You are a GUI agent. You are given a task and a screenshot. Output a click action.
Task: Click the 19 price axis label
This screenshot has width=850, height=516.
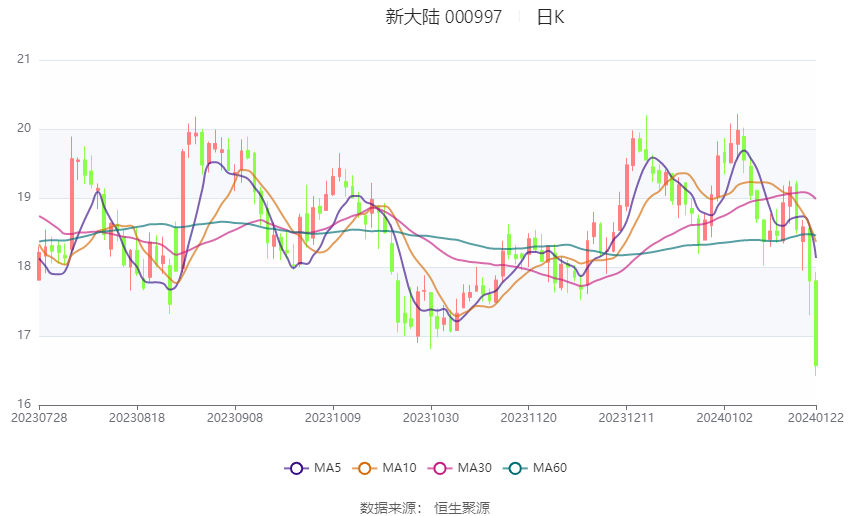click(24, 197)
